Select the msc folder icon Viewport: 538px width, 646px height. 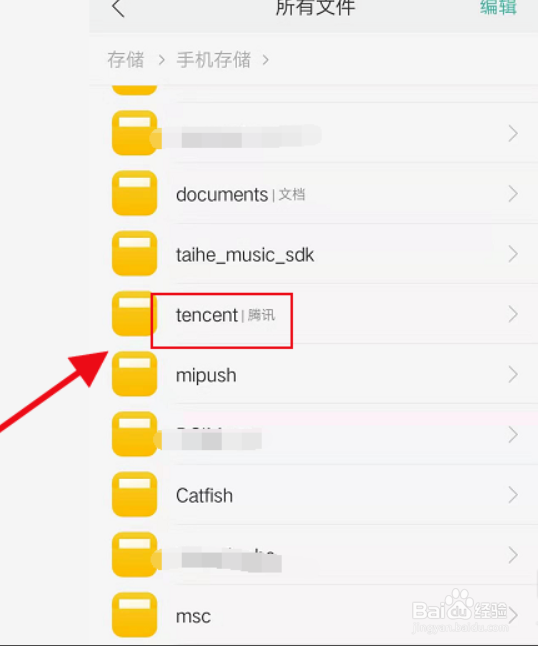click(x=134, y=615)
